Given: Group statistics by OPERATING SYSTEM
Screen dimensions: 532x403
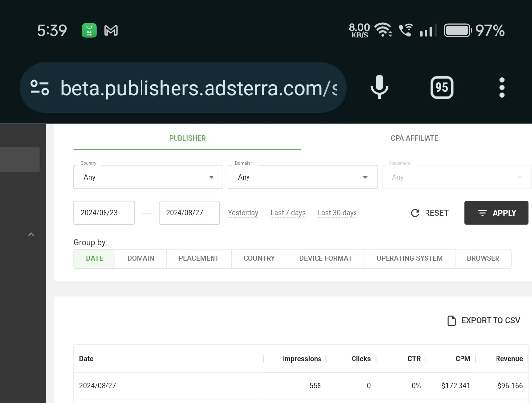Looking at the screenshot, I should [410, 258].
